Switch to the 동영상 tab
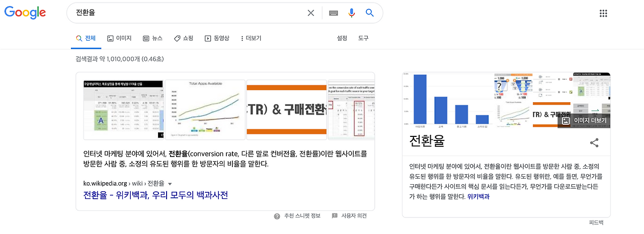Screen dimensions: 644x234 217,38
